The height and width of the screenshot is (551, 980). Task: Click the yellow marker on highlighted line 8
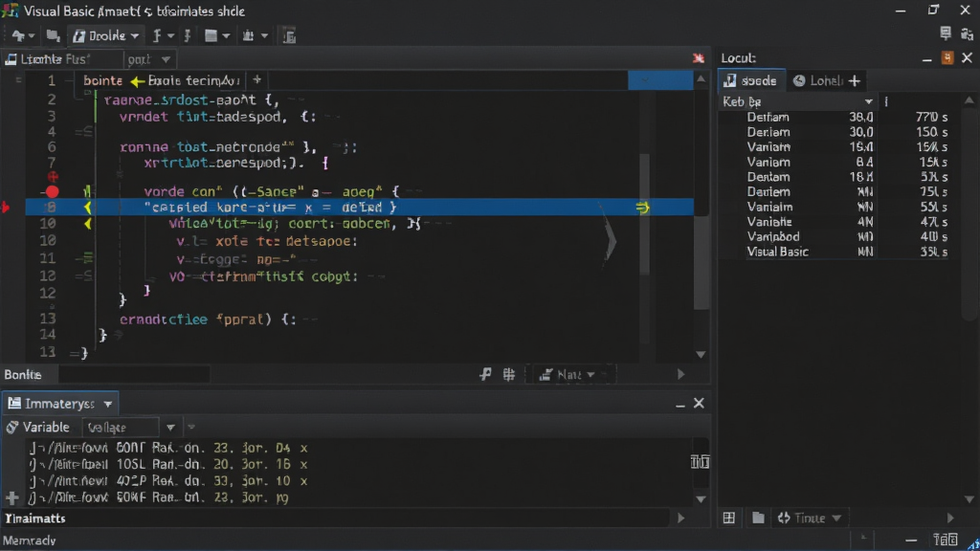[x=88, y=208]
